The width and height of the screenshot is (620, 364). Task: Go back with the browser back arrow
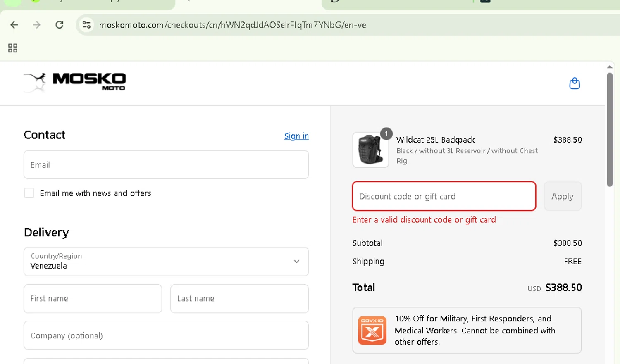tap(14, 25)
